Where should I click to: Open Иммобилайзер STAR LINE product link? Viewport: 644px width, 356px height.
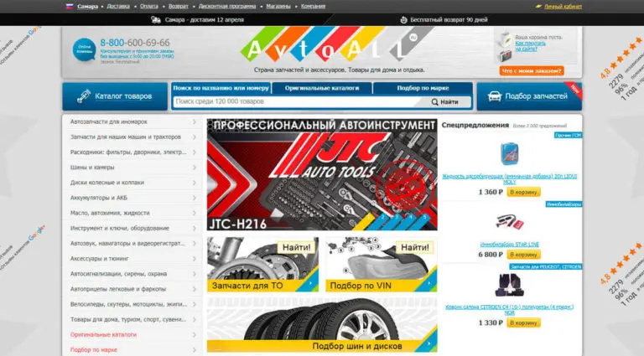pos(509,245)
